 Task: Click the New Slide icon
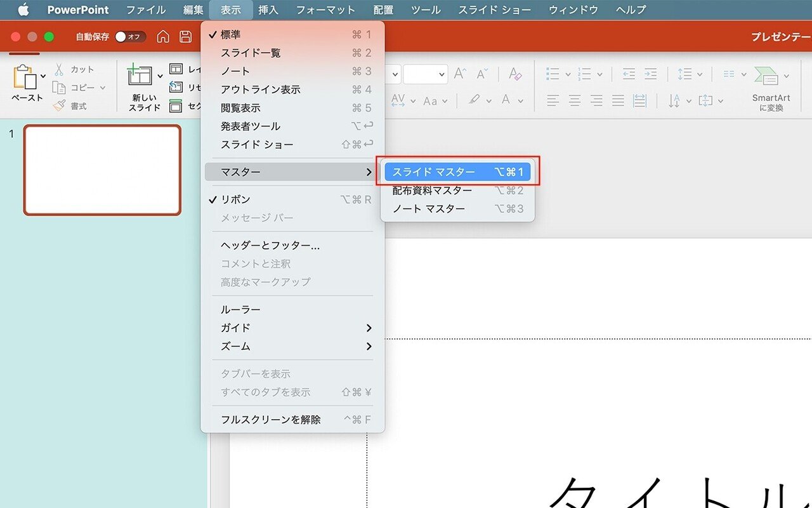[140, 76]
